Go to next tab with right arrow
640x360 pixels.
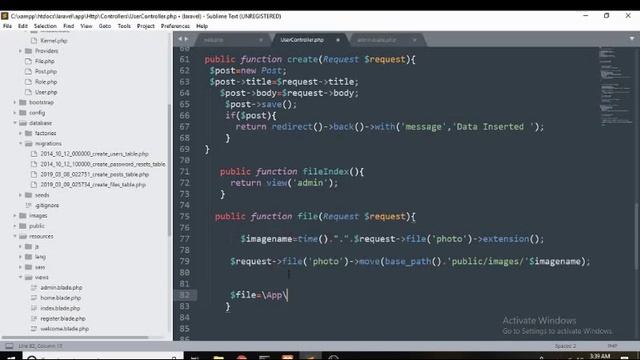186,39
